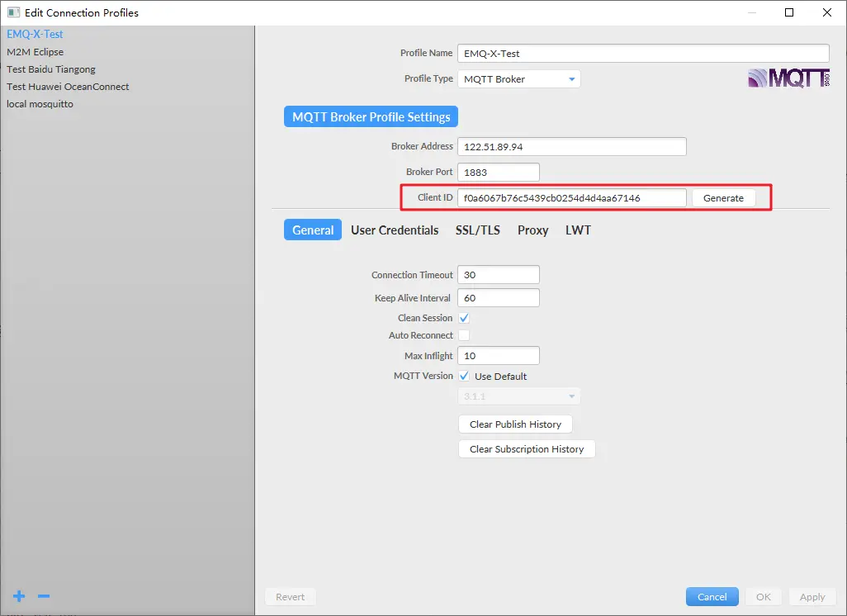Open the User Credentials tab
The width and height of the screenshot is (847, 616).
coord(395,230)
